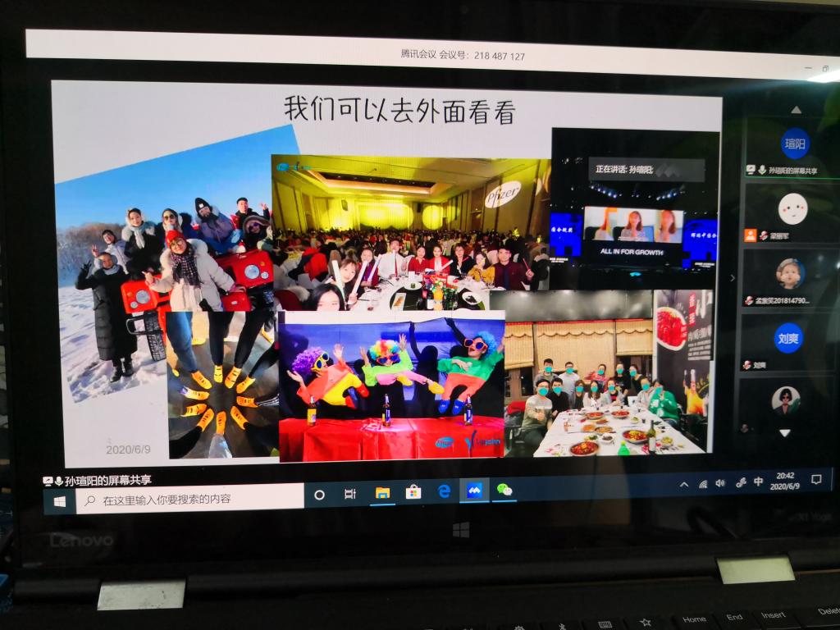Collapse participant panel with side chevron
840x630 pixels.
click(733, 277)
